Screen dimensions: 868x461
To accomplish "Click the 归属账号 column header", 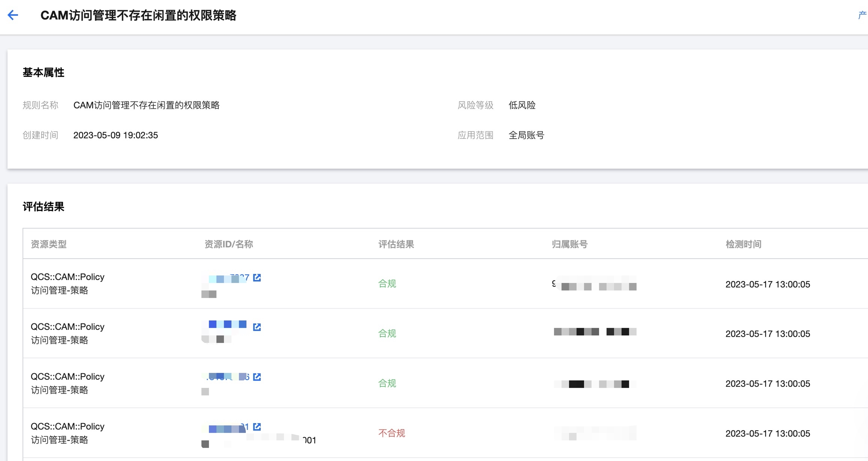I will [x=569, y=244].
